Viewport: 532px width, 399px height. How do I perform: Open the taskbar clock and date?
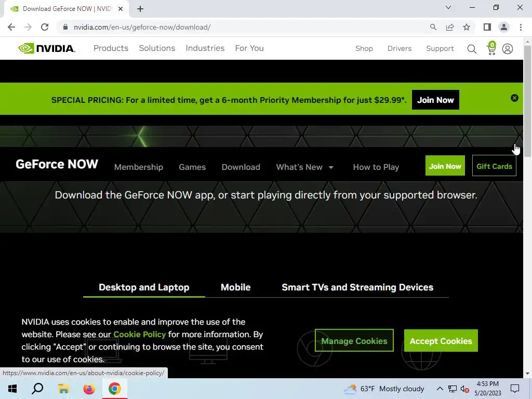pos(487,389)
